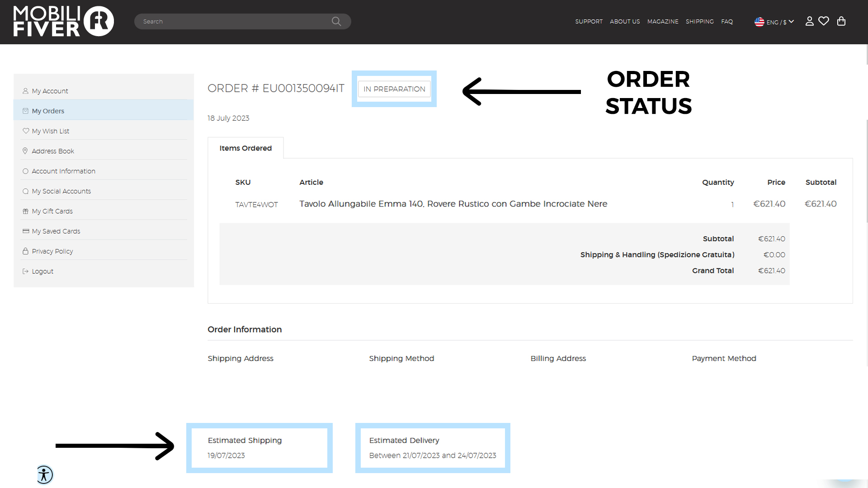Click the My Account sidebar icon
This screenshot has width=868, height=488.
coord(25,90)
